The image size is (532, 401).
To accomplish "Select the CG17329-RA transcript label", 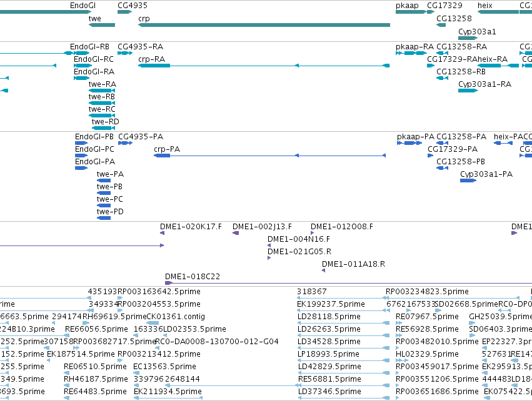I will coord(452,59).
